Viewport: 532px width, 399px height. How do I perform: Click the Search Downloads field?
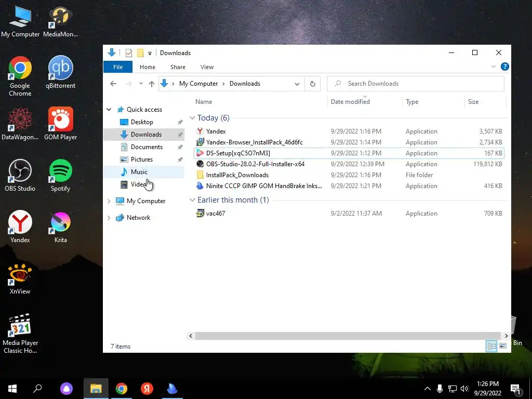click(x=415, y=84)
